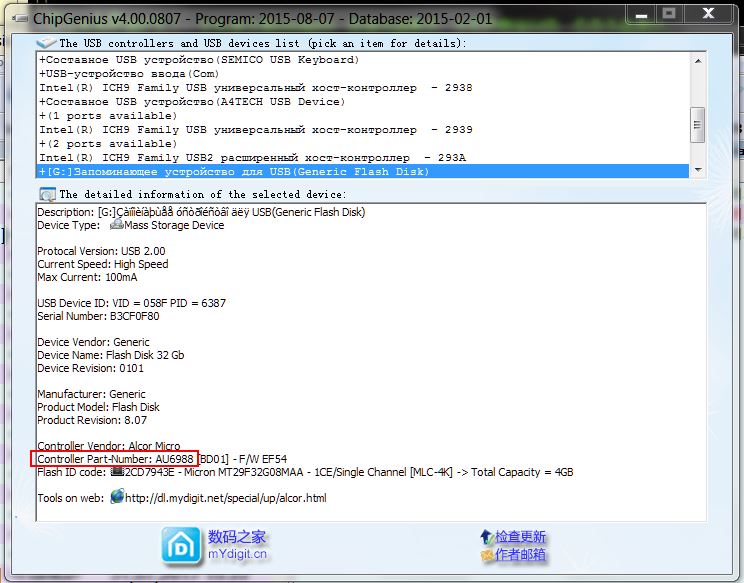Select the highlighted Generic Flash Disk row

coord(363,172)
